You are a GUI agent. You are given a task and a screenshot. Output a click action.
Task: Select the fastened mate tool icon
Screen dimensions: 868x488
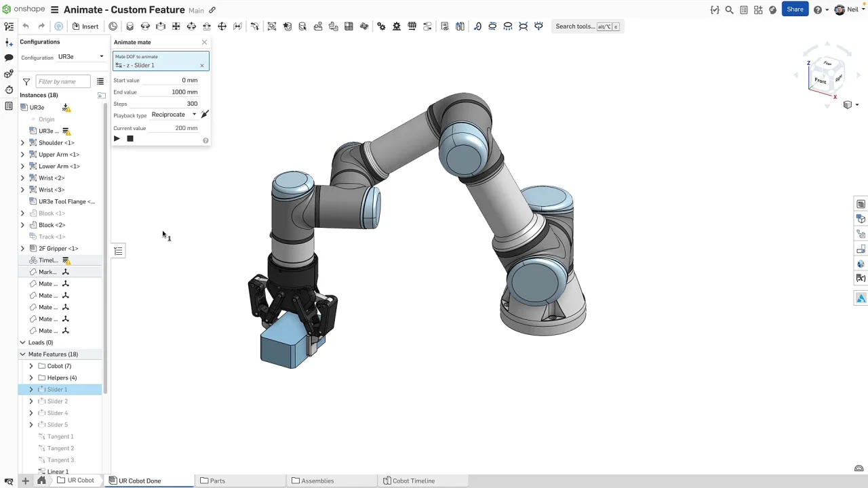point(130,26)
